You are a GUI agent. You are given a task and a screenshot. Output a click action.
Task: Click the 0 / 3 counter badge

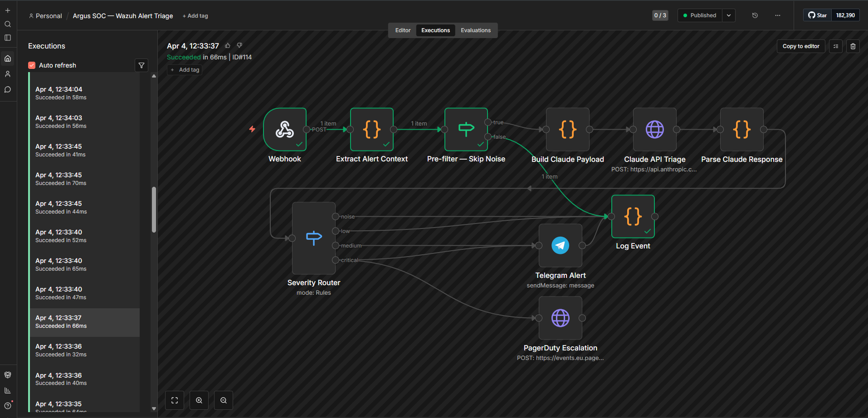click(660, 15)
